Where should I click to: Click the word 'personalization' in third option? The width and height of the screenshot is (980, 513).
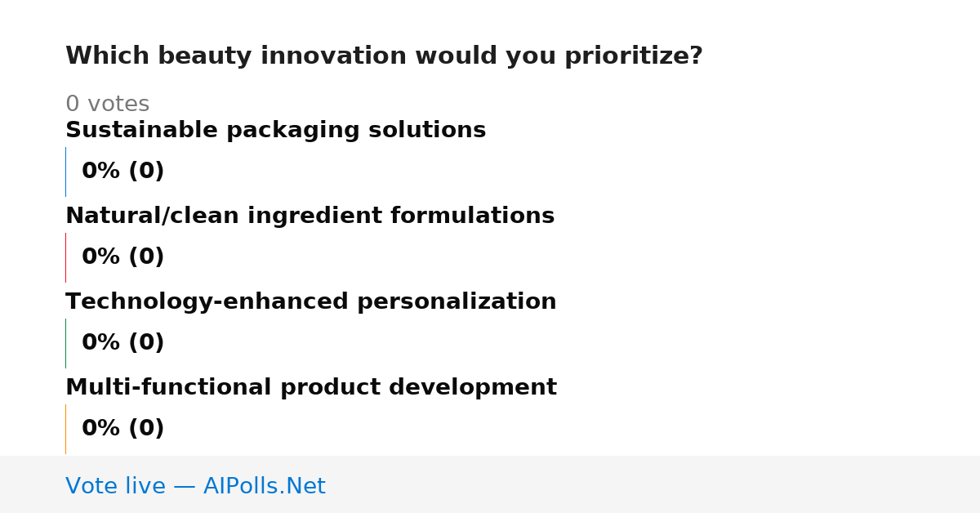click(457, 301)
